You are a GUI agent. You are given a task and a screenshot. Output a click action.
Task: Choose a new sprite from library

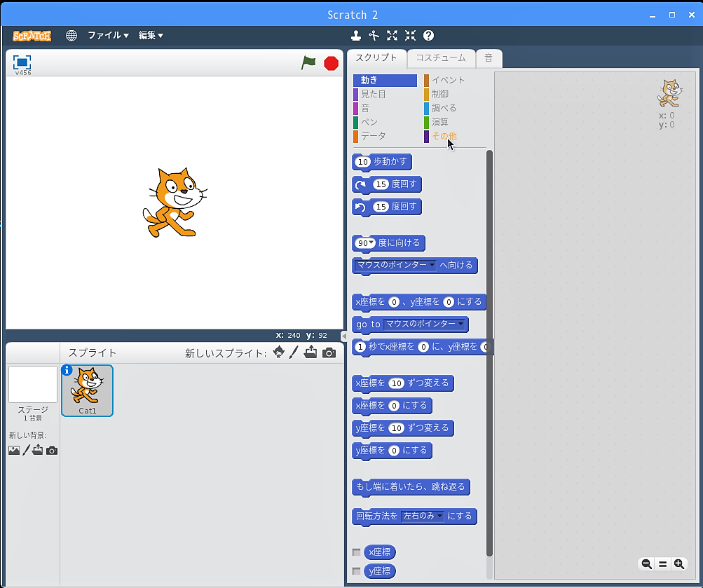[x=278, y=353]
